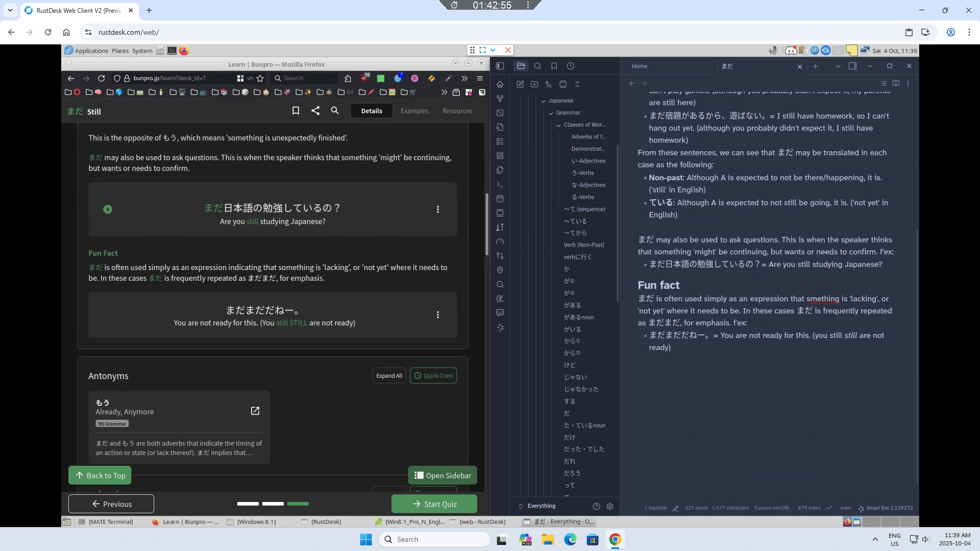The height and width of the screenshot is (551, 980).
Task: Open Obsidian settings gear icon
Action: [x=610, y=506]
